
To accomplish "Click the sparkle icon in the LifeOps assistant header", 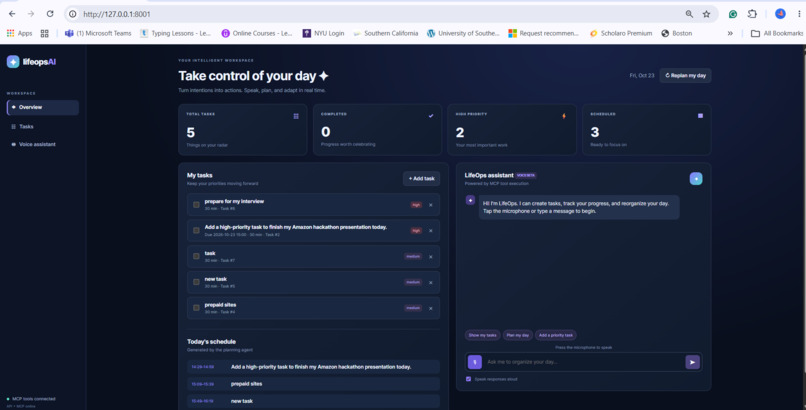I will [696, 179].
